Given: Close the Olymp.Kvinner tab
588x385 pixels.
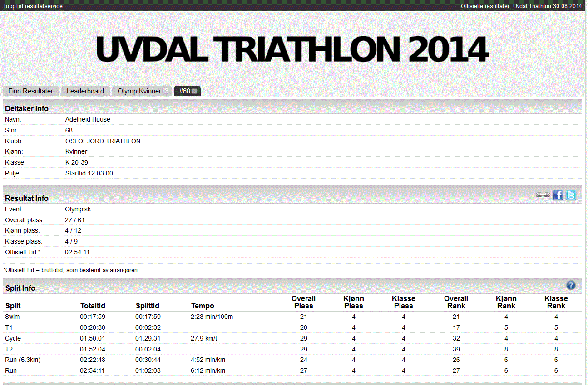Looking at the screenshot, I should point(165,91).
